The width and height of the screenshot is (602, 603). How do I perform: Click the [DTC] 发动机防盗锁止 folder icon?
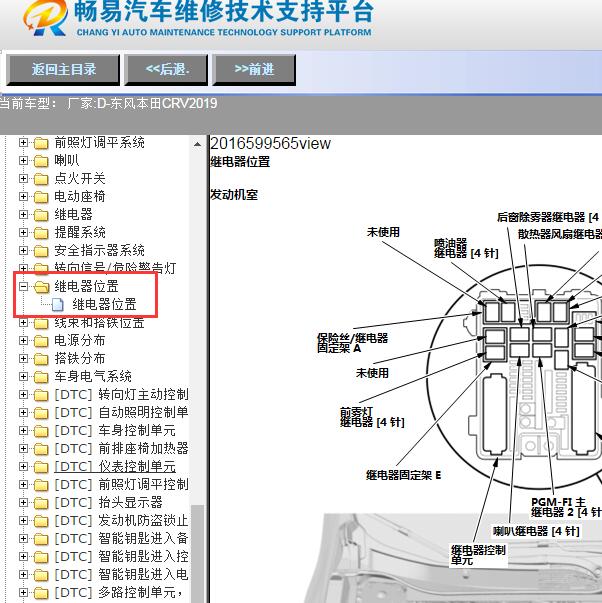[x=41, y=521]
